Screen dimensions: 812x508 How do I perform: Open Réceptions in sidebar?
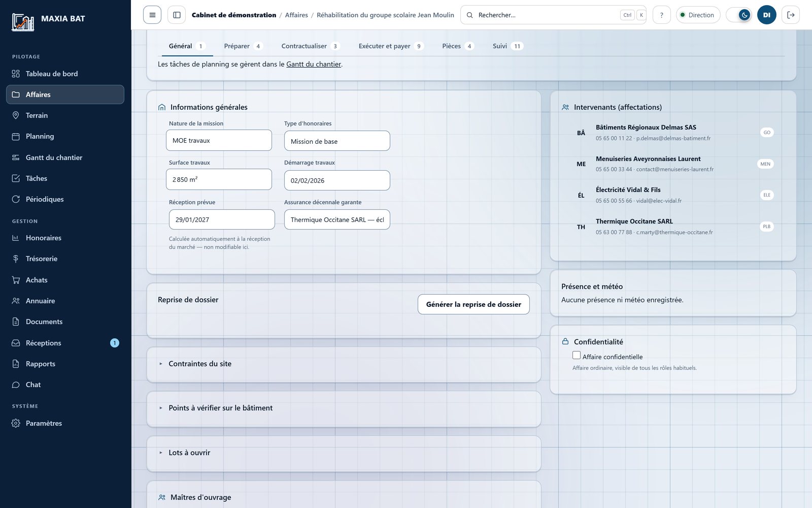click(x=65, y=343)
